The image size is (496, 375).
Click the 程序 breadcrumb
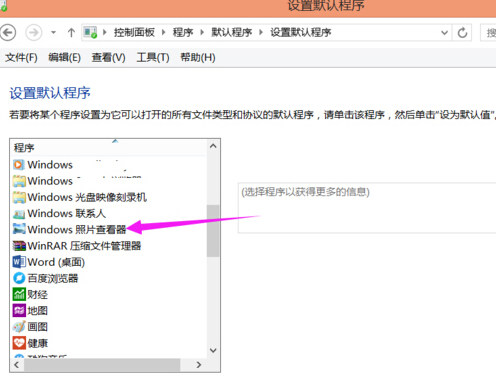pyautogui.click(x=183, y=32)
